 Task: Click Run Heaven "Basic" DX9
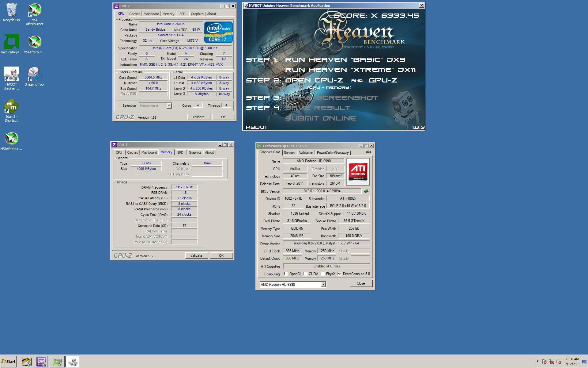[x=345, y=60]
